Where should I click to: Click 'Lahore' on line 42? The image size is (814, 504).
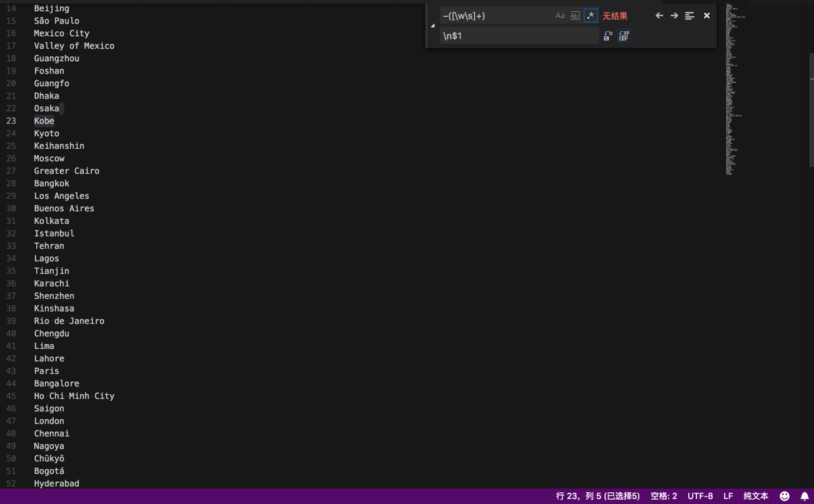click(49, 359)
